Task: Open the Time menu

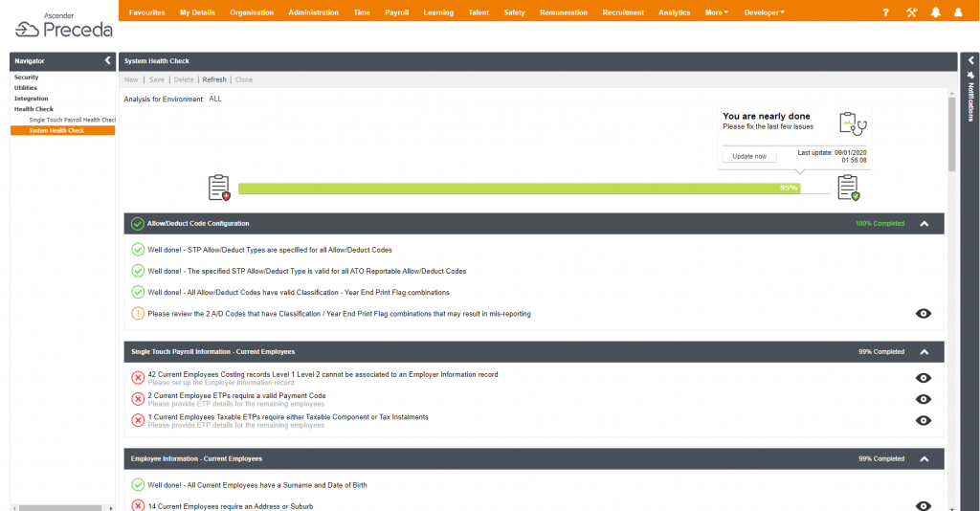Action: 362,12
